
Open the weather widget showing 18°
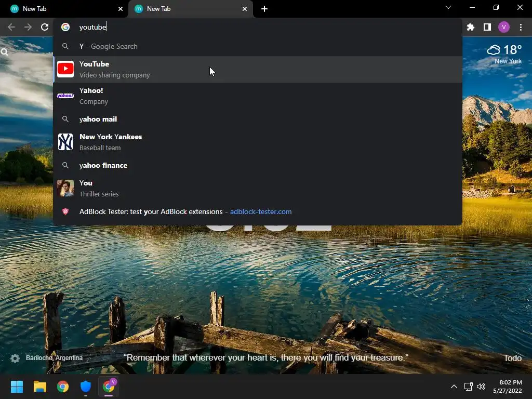pos(504,50)
